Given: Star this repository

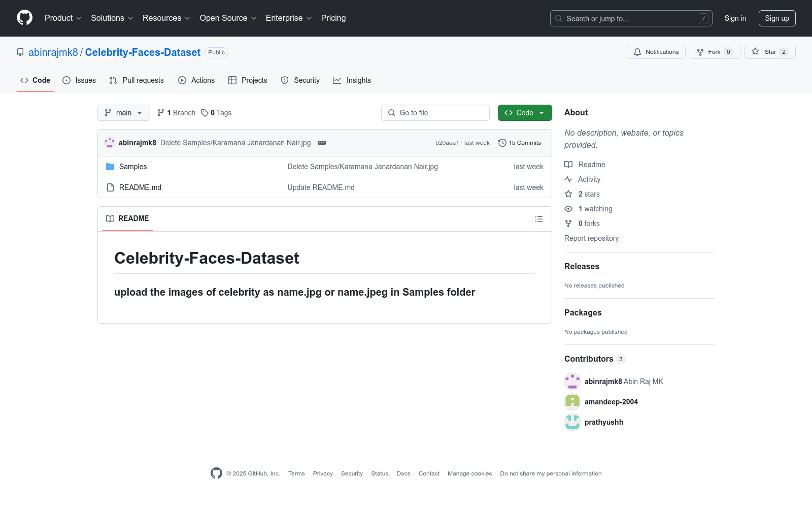Looking at the screenshot, I should (770, 52).
